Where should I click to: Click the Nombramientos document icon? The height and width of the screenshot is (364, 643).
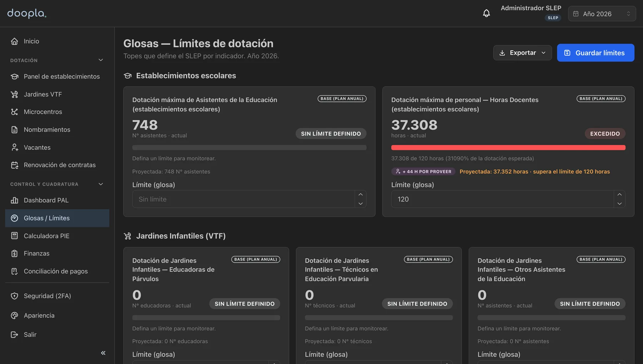14,130
